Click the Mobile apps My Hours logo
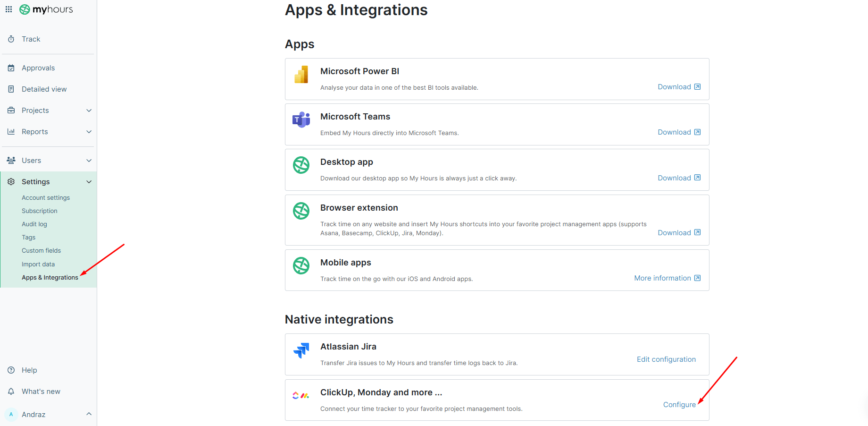The height and width of the screenshot is (426, 868). 301,266
